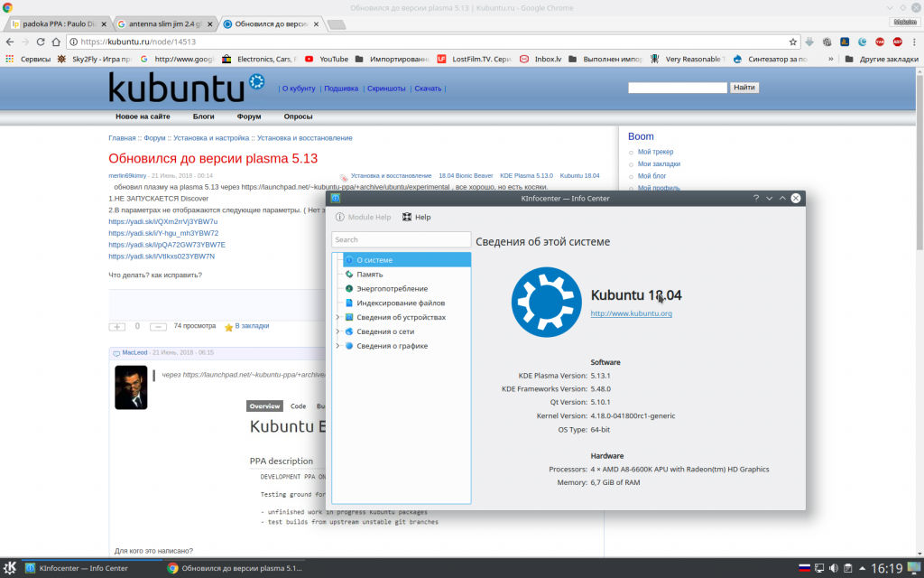Open the KDE Plasma 5.13.0 tag
This screenshot has height=578, width=924.
pyautogui.click(x=526, y=176)
